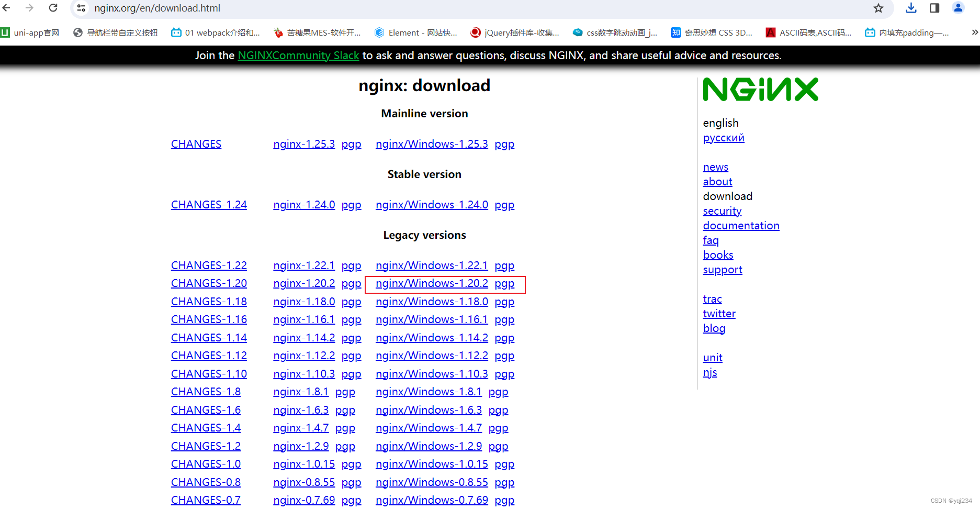This screenshot has width=980, height=509.
Task: Open the user profile icon
Action: 959,8
